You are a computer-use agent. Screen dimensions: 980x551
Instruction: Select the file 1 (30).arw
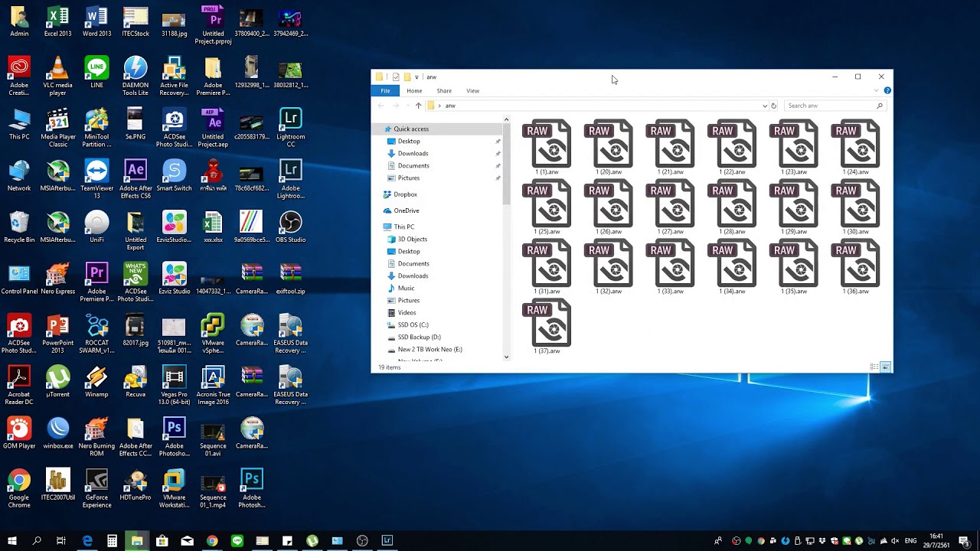pos(855,207)
